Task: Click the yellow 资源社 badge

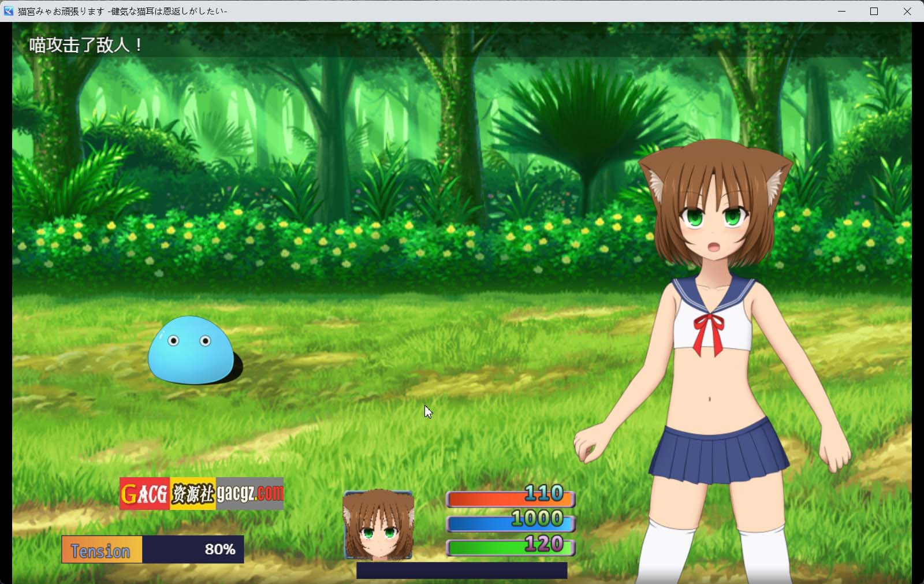Action: click(193, 494)
